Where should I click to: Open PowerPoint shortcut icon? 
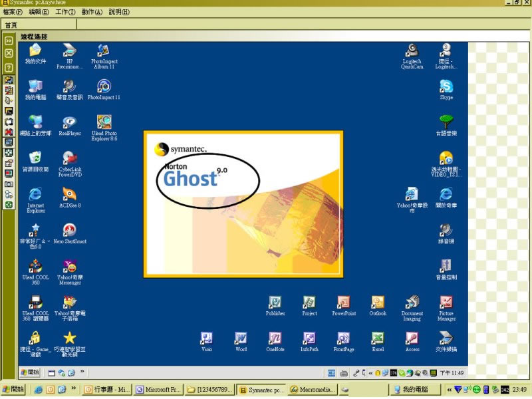pos(344,306)
